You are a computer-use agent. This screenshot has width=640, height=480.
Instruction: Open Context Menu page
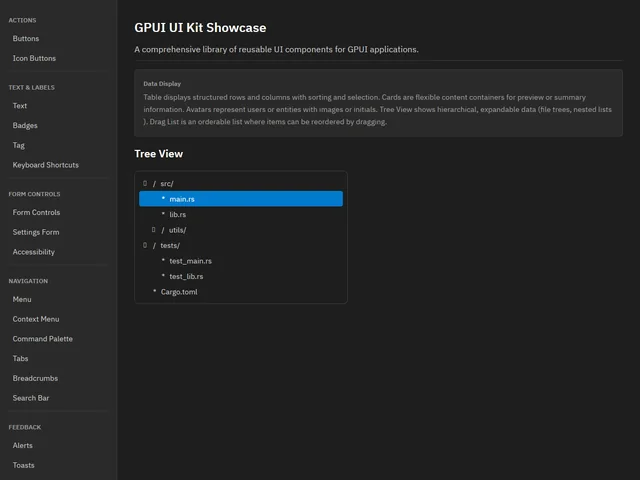pos(36,319)
